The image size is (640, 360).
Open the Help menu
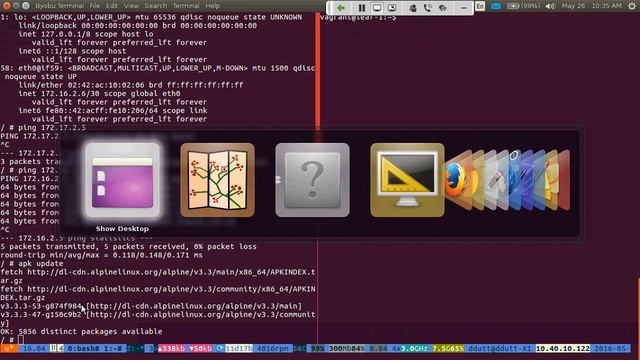click(213, 6)
